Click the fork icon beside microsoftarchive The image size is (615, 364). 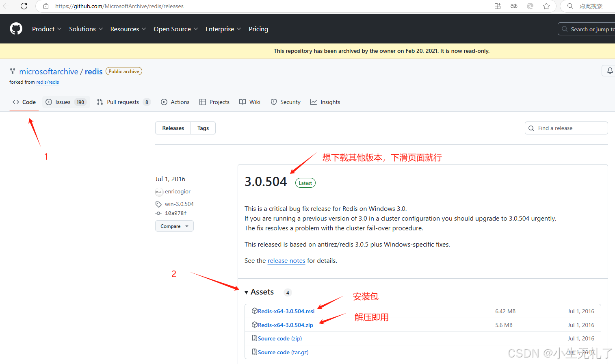coord(13,71)
